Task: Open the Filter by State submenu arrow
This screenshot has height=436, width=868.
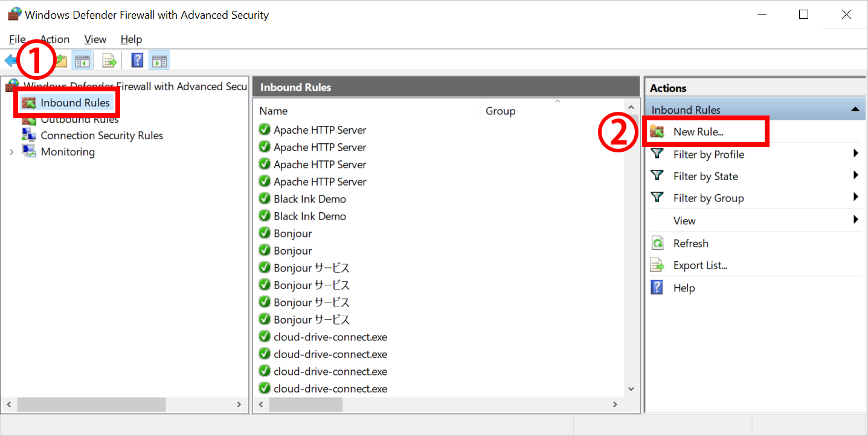Action: (856, 175)
